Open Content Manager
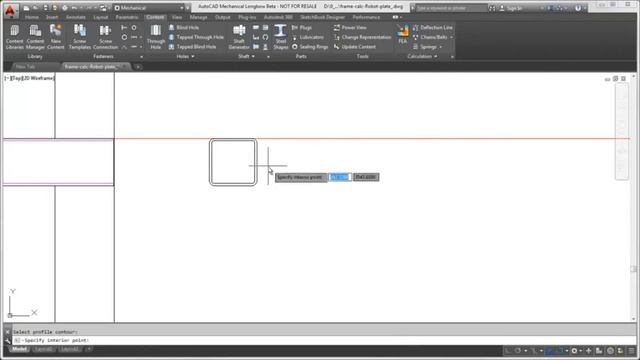640x360 pixels. click(35, 37)
